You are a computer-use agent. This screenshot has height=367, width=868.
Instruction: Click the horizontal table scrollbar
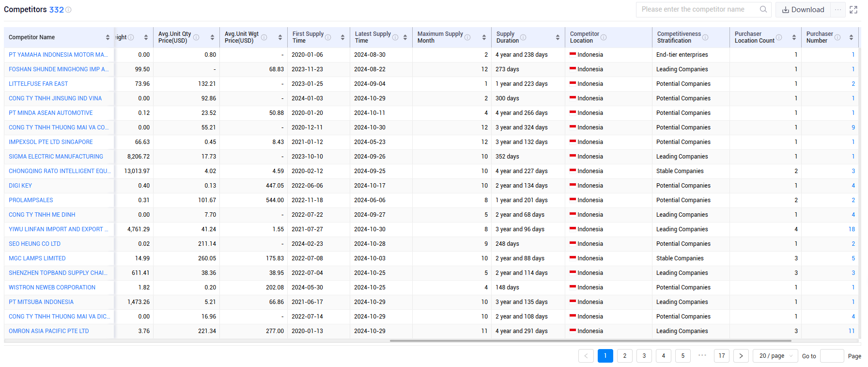[x=590, y=341]
